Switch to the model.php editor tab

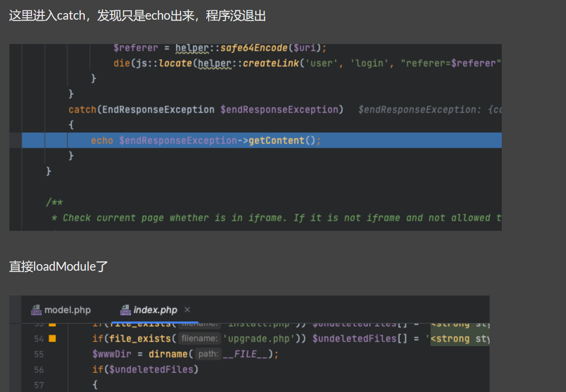tap(67, 310)
